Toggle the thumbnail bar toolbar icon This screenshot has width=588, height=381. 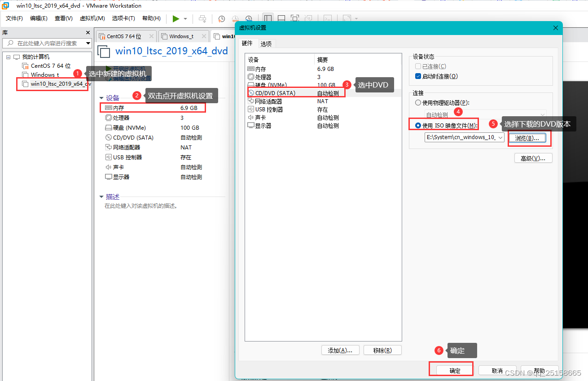pyautogui.click(x=281, y=19)
